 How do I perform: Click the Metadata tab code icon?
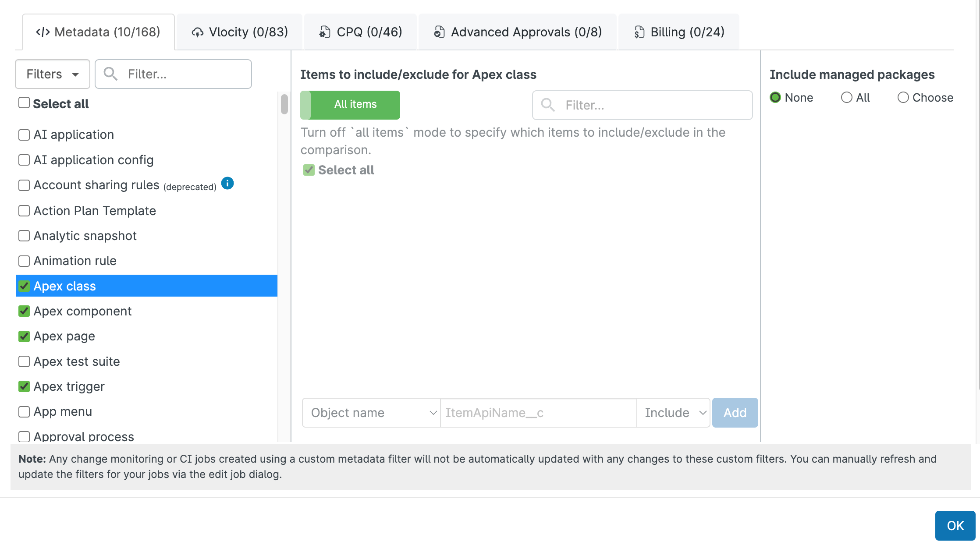43,32
